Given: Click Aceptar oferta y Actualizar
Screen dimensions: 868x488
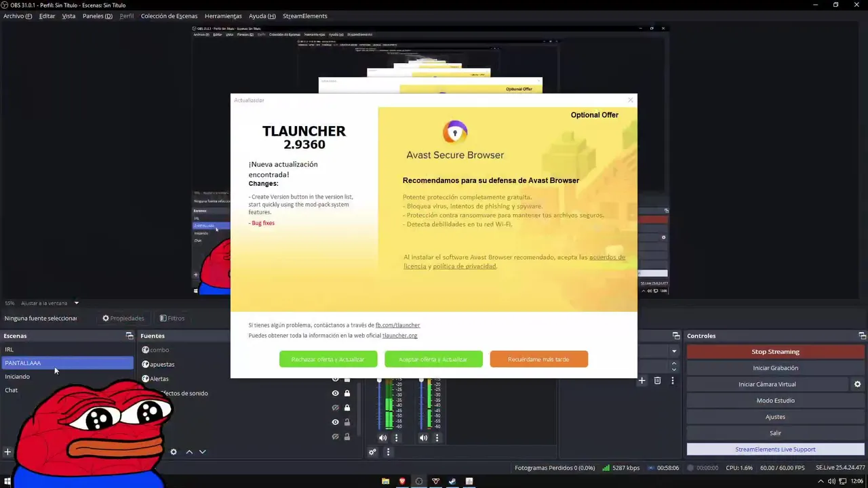Looking at the screenshot, I should pos(433,359).
